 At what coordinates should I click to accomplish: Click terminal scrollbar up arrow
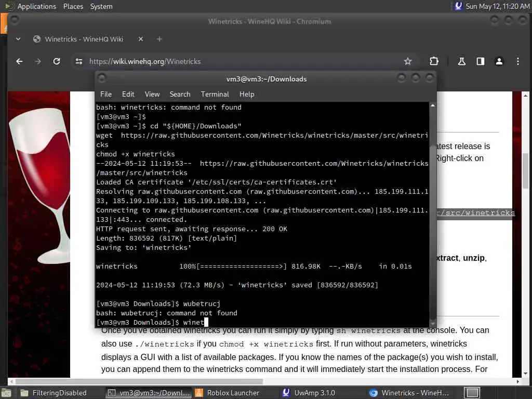point(433,106)
